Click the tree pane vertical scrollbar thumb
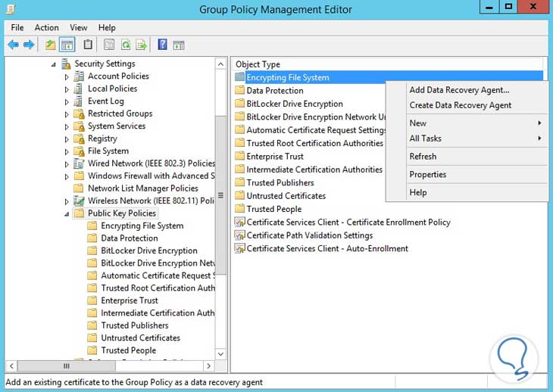This screenshot has width=553, height=392. click(220, 195)
